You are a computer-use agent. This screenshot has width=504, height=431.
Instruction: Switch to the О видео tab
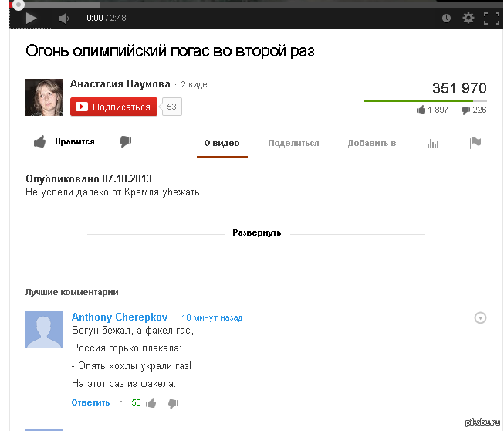coord(222,143)
